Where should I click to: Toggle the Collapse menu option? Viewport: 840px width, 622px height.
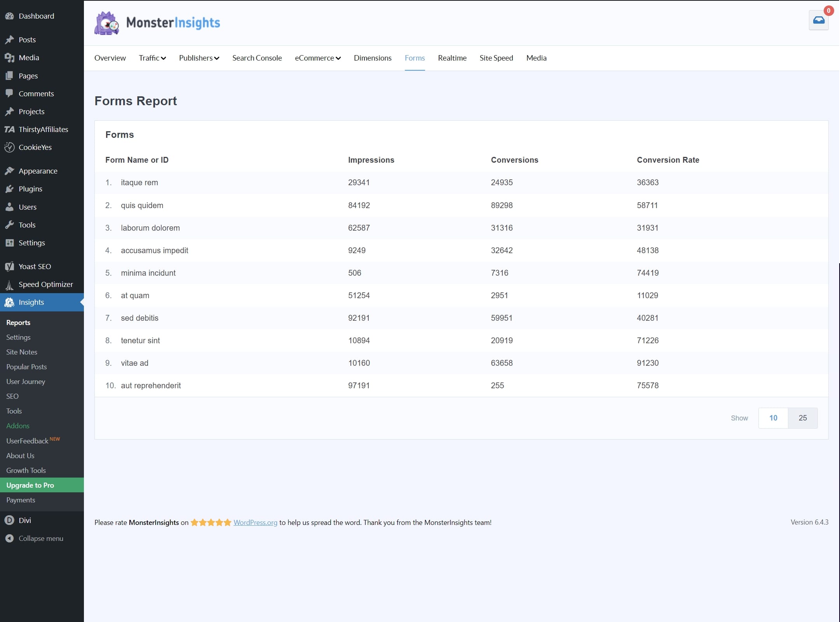(x=41, y=539)
